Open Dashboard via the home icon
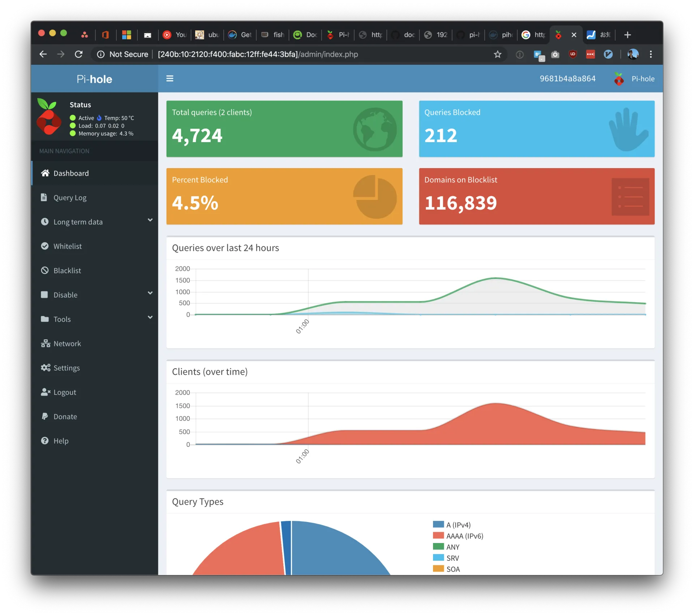The width and height of the screenshot is (694, 616). 45,173
